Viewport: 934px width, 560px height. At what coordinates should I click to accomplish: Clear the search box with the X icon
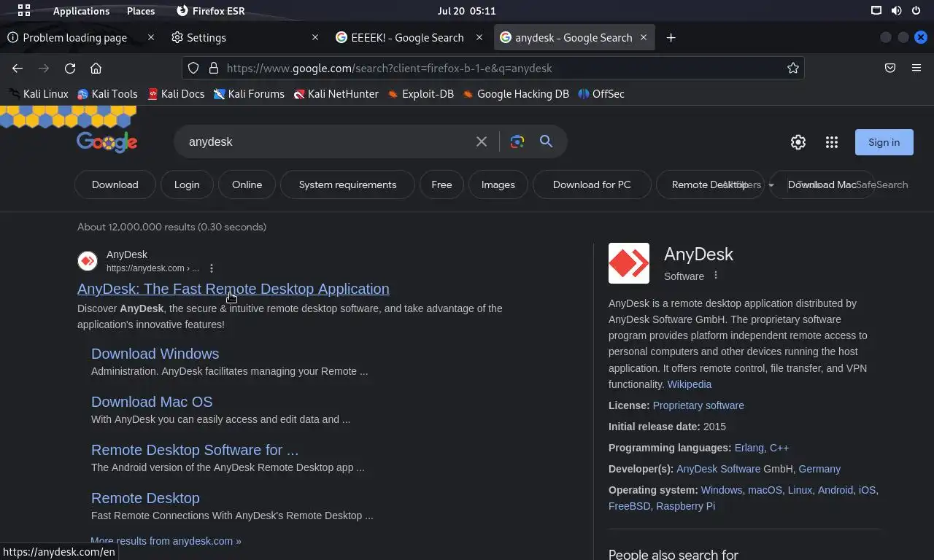[x=482, y=141]
